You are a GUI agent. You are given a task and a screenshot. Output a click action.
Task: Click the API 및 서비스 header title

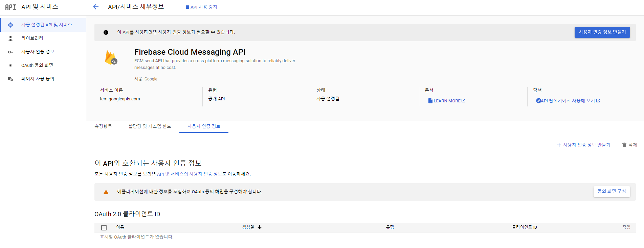(x=40, y=7)
